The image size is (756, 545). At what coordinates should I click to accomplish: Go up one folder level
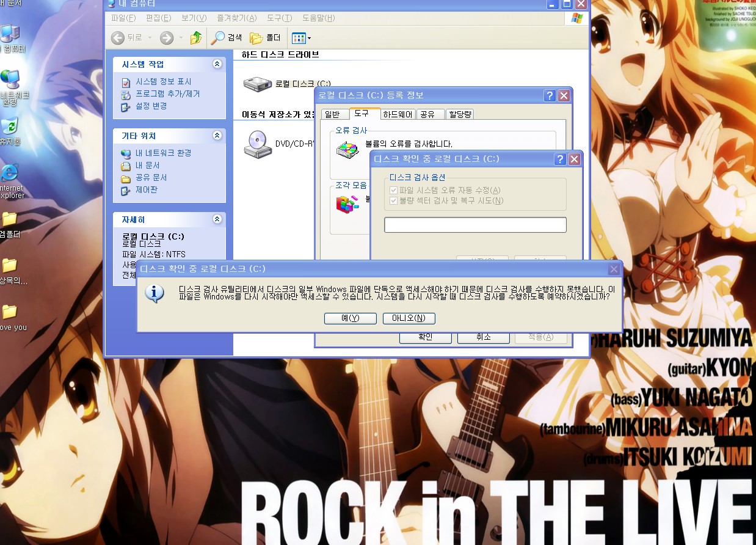[196, 38]
